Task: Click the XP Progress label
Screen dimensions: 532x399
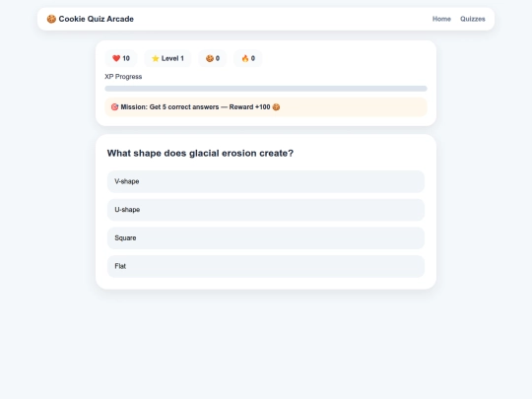Action: click(123, 77)
